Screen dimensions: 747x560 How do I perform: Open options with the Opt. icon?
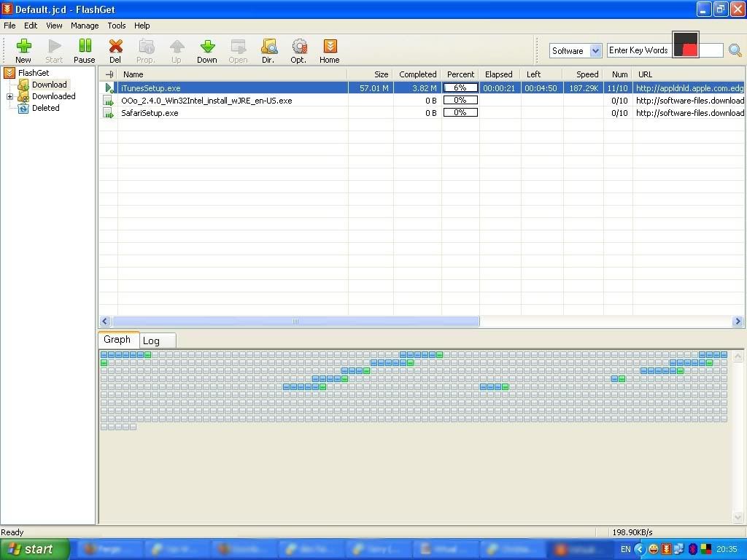298,51
